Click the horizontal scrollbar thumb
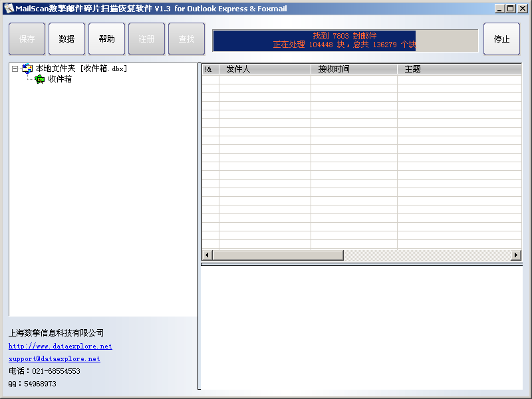Viewport: 532px width, 399px height. [x=278, y=255]
